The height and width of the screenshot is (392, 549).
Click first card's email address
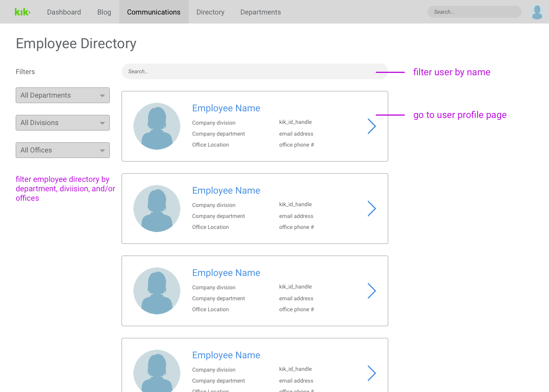(x=296, y=134)
